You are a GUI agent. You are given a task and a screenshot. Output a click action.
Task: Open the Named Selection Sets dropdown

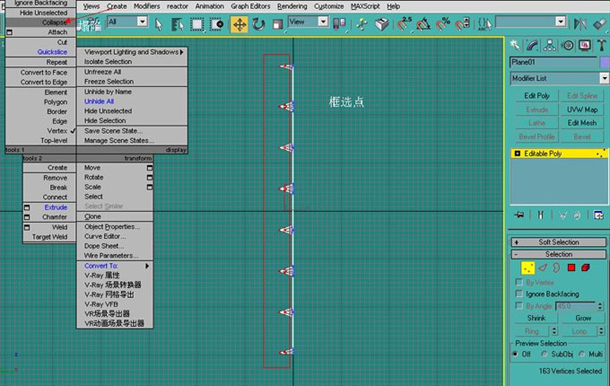(560, 21)
